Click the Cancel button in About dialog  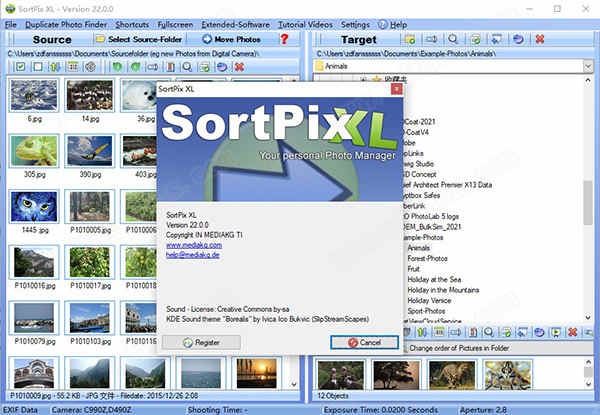click(x=364, y=342)
